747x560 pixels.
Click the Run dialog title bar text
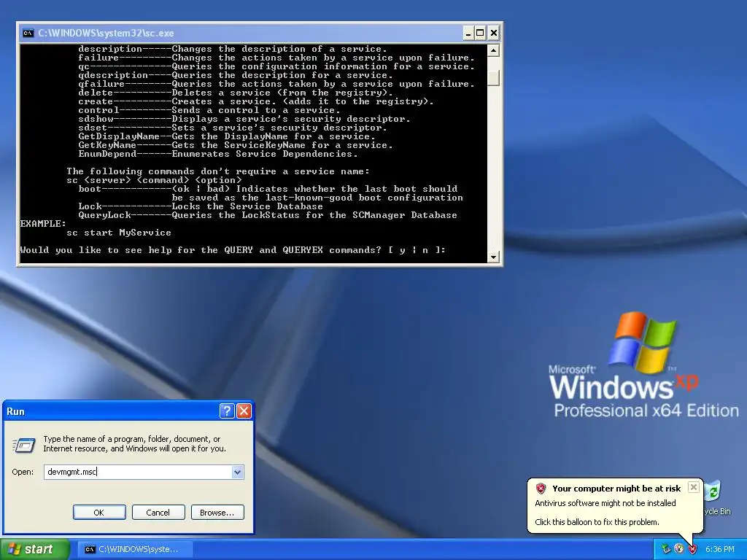click(15, 411)
